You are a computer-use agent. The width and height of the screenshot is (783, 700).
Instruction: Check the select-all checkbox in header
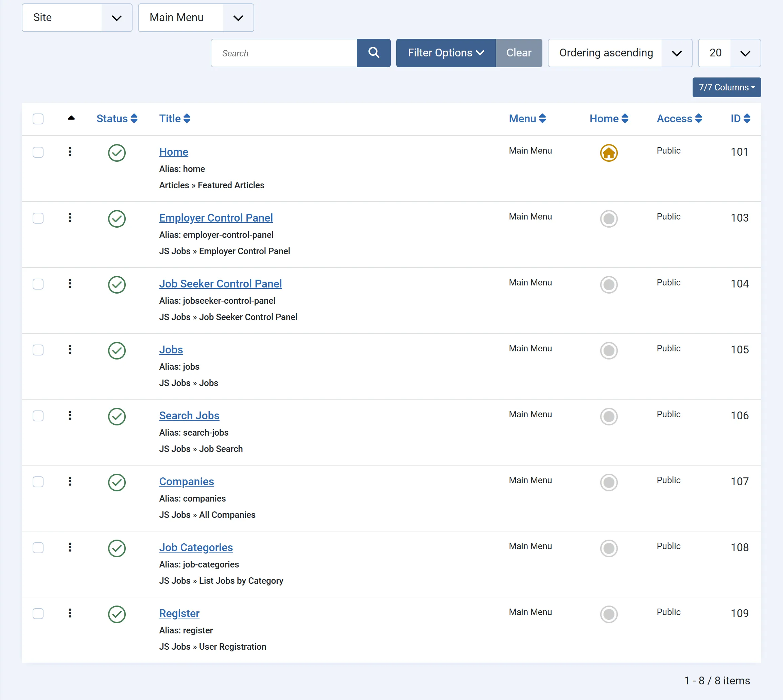[x=38, y=119]
